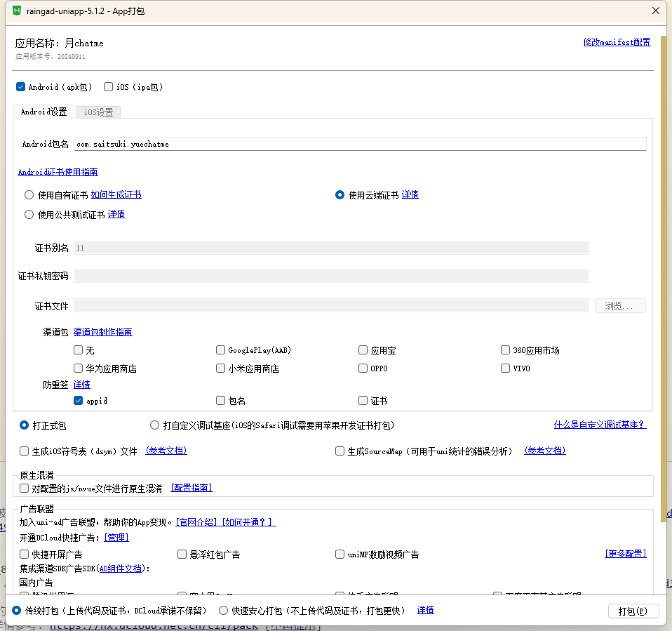Choose the 使用云端证书 radio button
This screenshot has height=631, width=672.
click(340, 195)
